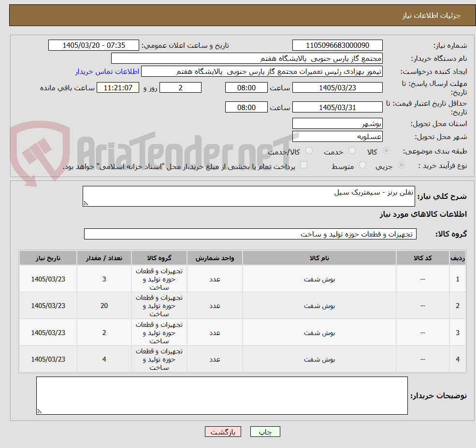Select the کالا/خدمت radio button

(309, 151)
